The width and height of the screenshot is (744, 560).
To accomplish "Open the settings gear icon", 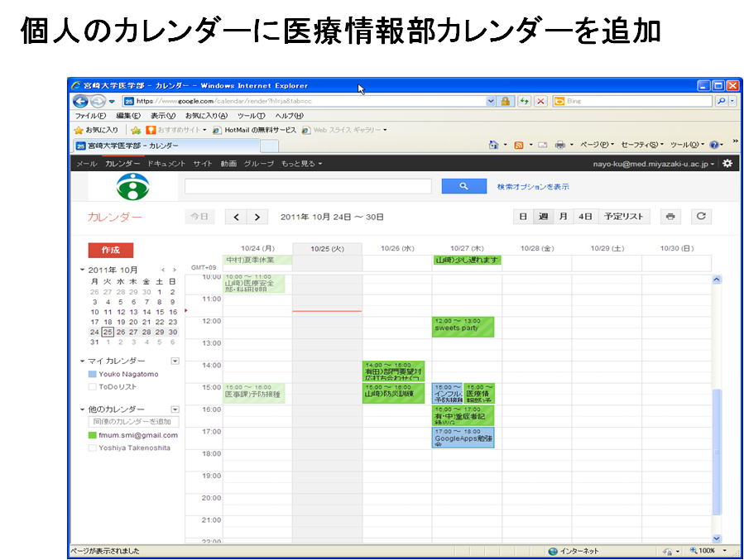I will tap(727, 164).
